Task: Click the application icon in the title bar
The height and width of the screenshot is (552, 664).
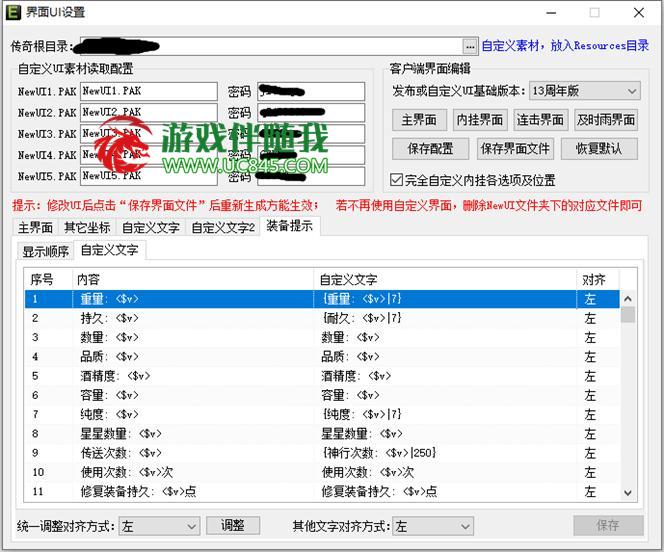Action: click(x=13, y=12)
